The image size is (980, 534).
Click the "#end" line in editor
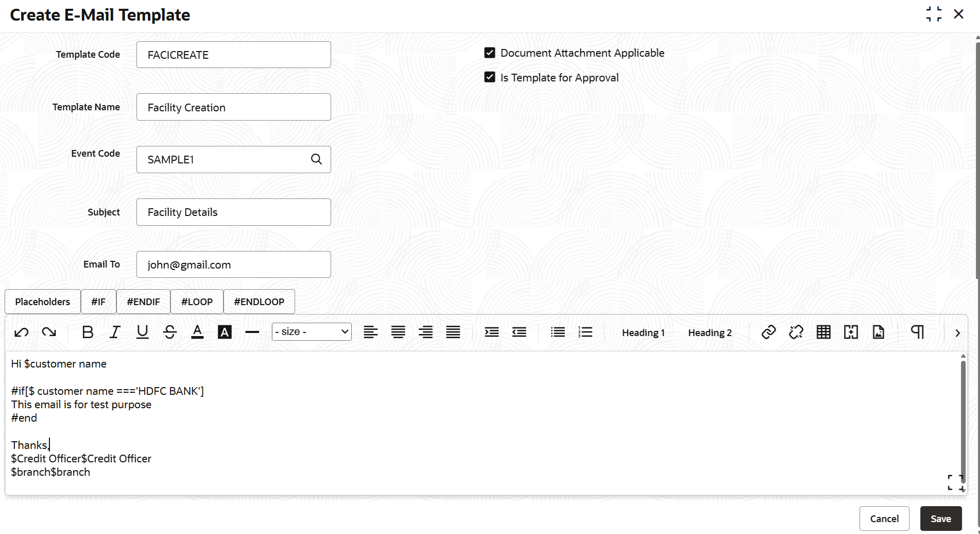(x=24, y=418)
